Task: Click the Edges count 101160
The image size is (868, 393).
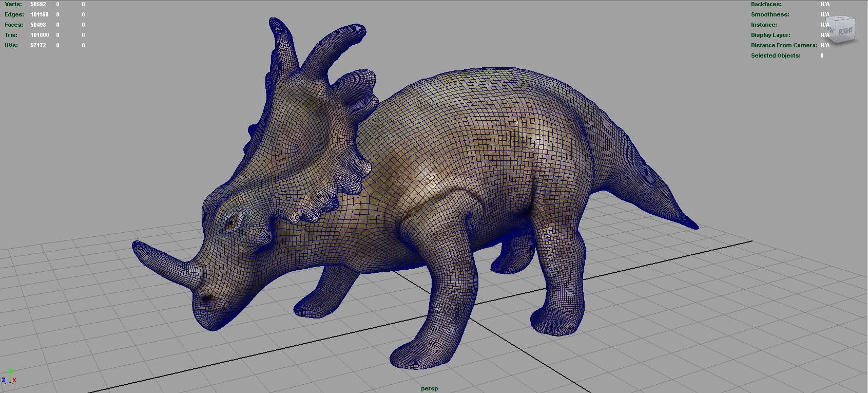Action: (x=40, y=14)
